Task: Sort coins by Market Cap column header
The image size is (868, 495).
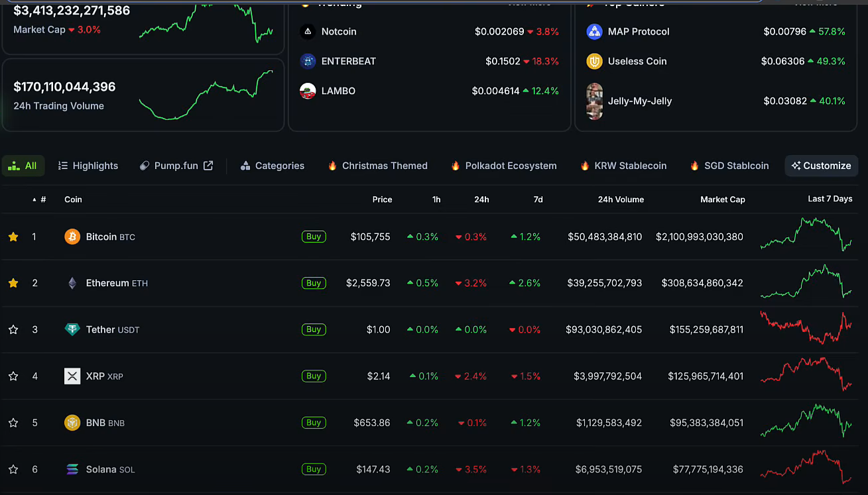Action: 722,199
